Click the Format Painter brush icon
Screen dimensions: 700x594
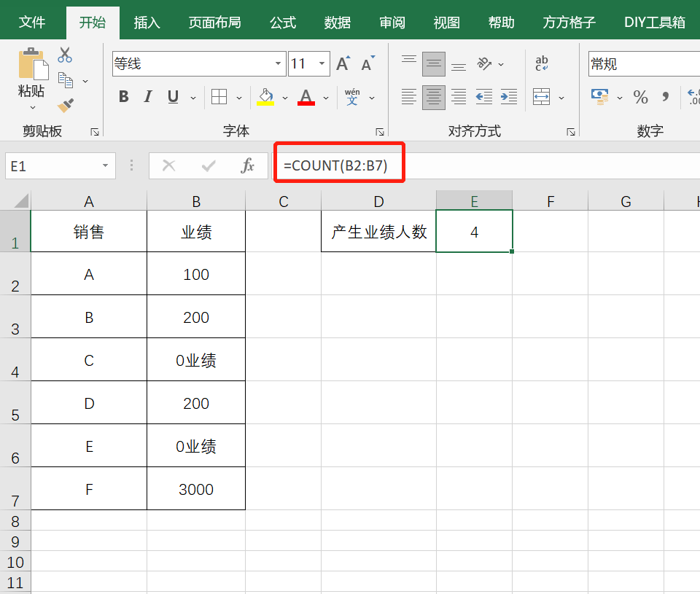click(65, 105)
